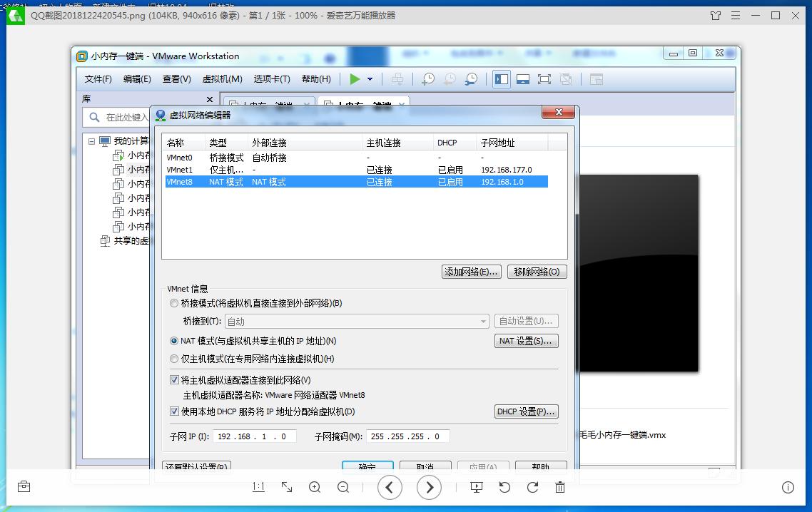The image size is (812, 512).
Task: Click the library search field 在此处键入
Action: click(x=116, y=118)
